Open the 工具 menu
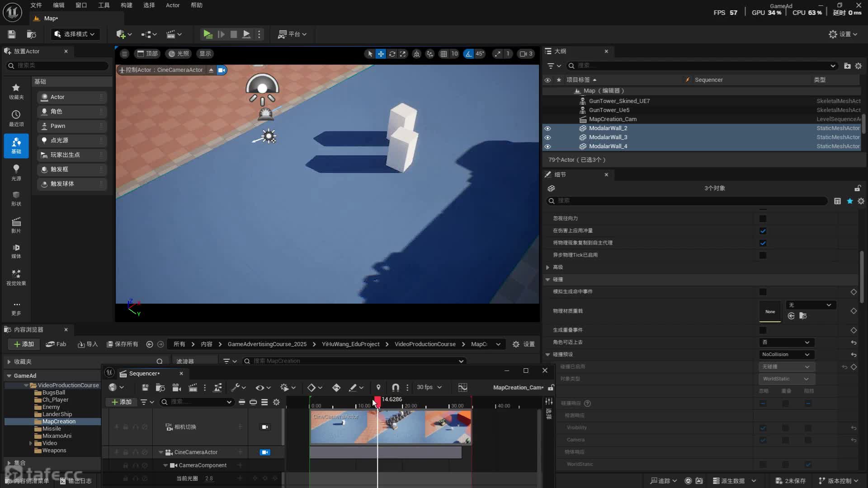The width and height of the screenshot is (868, 488). click(104, 5)
